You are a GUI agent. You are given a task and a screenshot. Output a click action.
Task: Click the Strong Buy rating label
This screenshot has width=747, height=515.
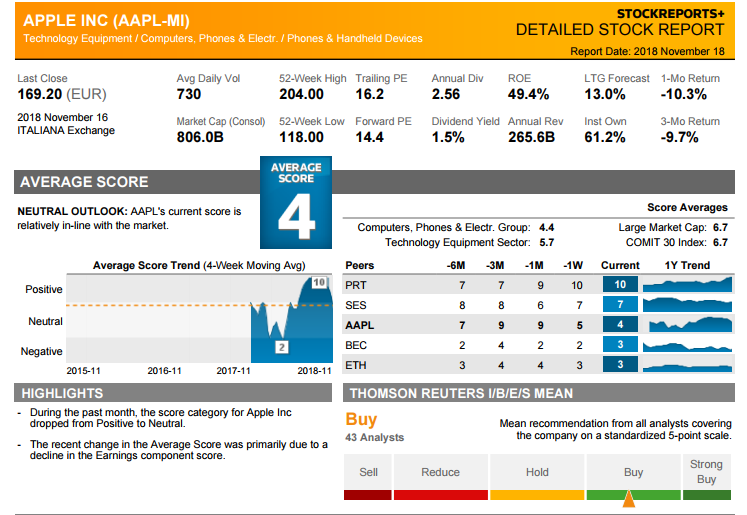pos(706,472)
